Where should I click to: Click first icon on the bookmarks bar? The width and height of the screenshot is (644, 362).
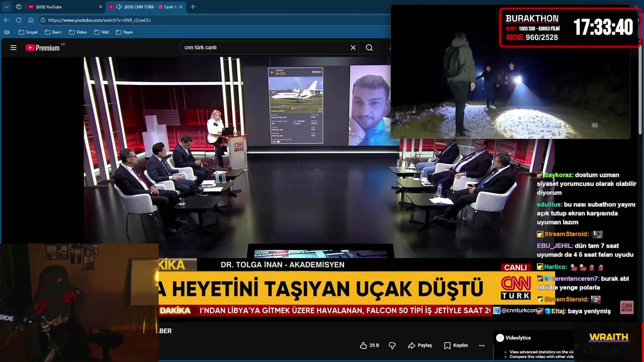[x=7, y=32]
